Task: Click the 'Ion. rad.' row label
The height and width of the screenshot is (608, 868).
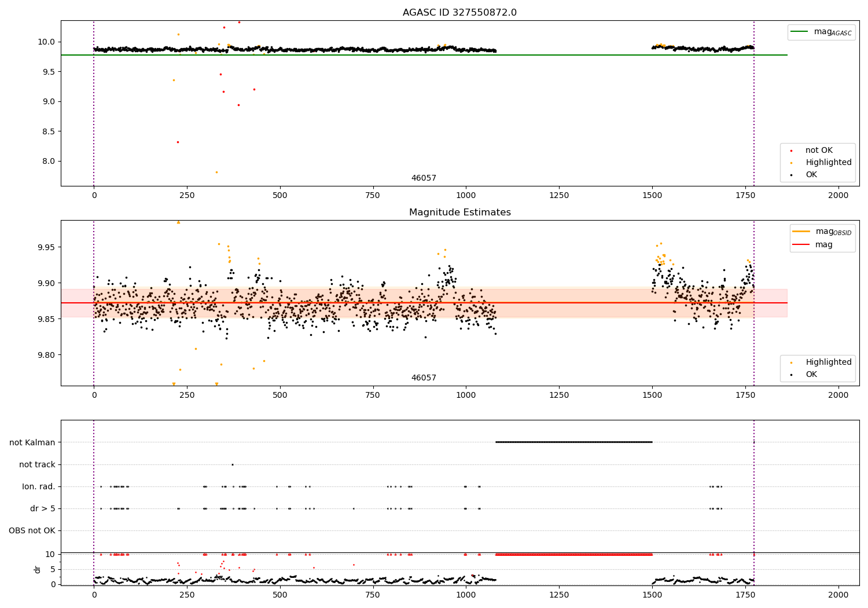Action: tap(39, 487)
